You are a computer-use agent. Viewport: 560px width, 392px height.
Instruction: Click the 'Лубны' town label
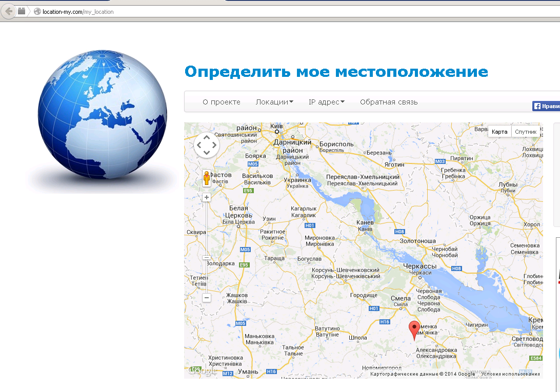coord(508,184)
